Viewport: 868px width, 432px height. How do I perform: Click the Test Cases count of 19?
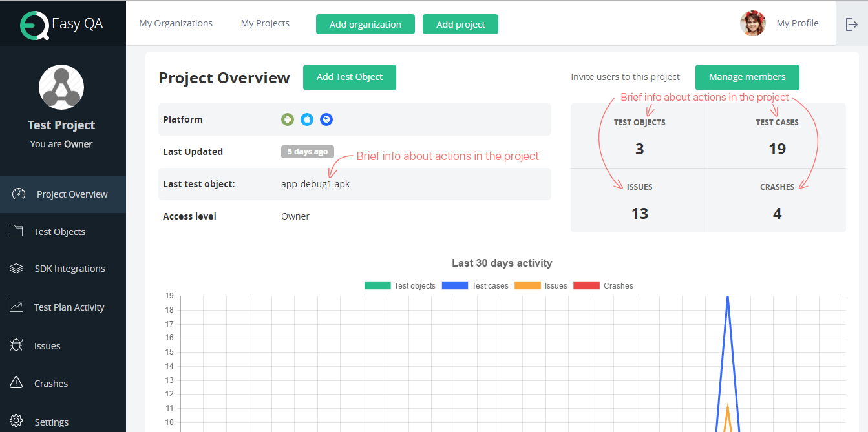(x=778, y=149)
